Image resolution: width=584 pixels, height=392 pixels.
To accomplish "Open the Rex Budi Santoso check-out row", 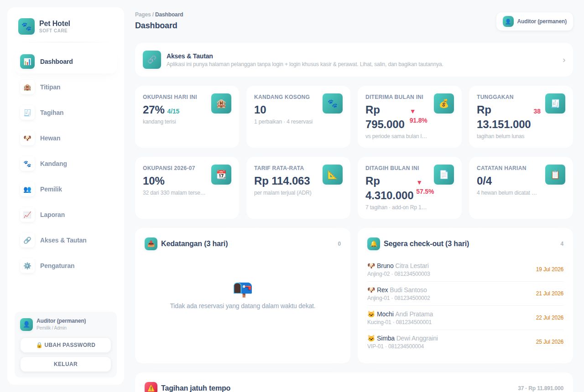I will 465,294.
